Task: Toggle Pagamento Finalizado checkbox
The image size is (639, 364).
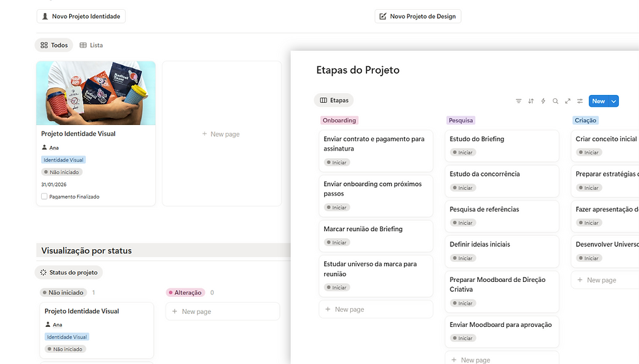Action: point(44,196)
